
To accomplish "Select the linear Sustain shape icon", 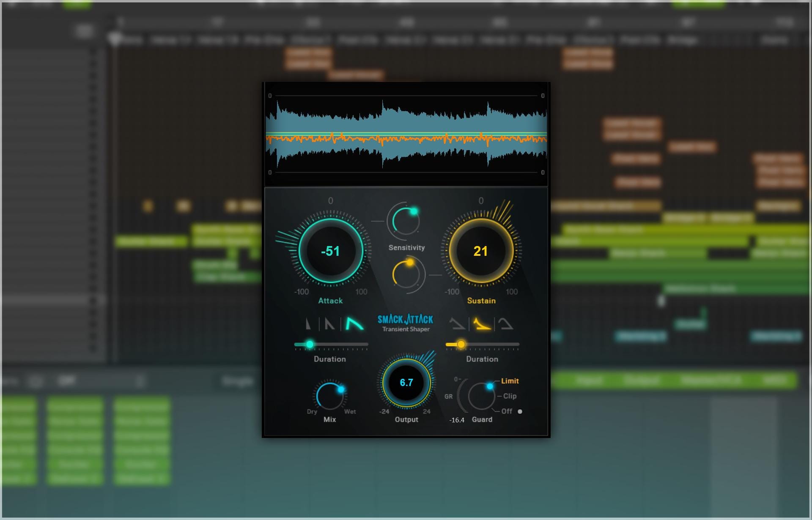I will 457,324.
